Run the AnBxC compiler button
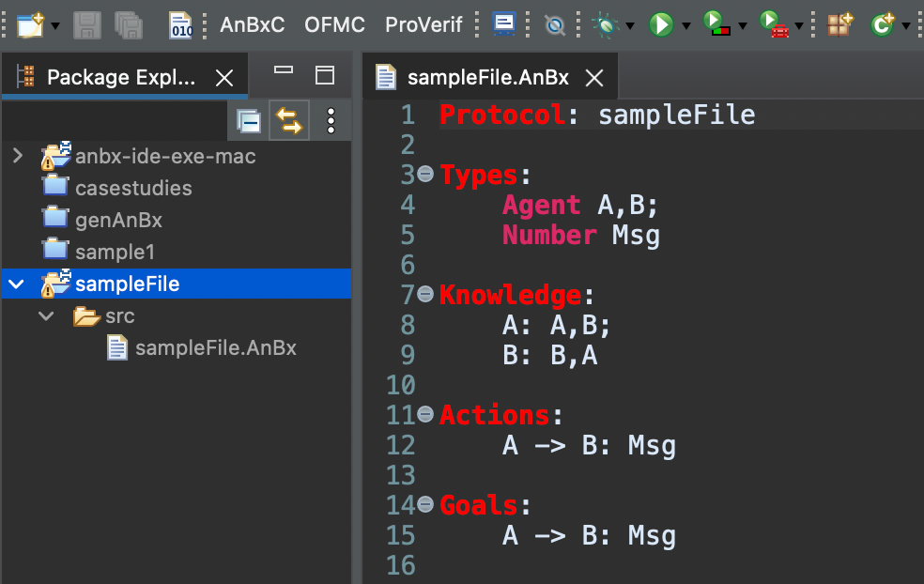 [x=252, y=25]
